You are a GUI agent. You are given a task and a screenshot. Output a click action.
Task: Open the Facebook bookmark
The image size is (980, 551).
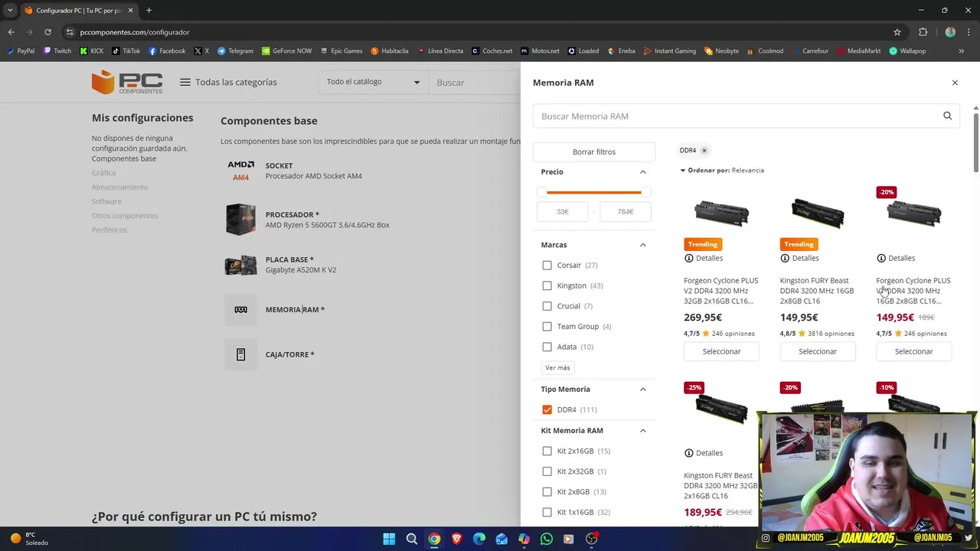tap(167, 51)
